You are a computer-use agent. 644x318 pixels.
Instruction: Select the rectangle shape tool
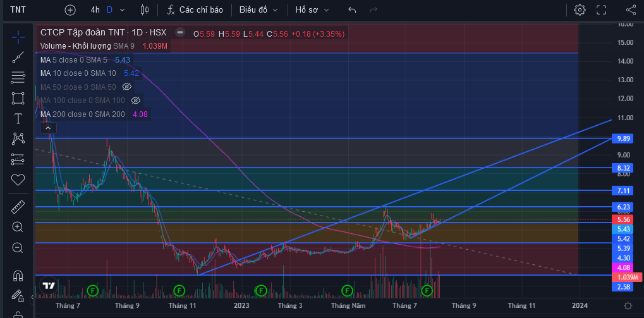click(x=18, y=98)
